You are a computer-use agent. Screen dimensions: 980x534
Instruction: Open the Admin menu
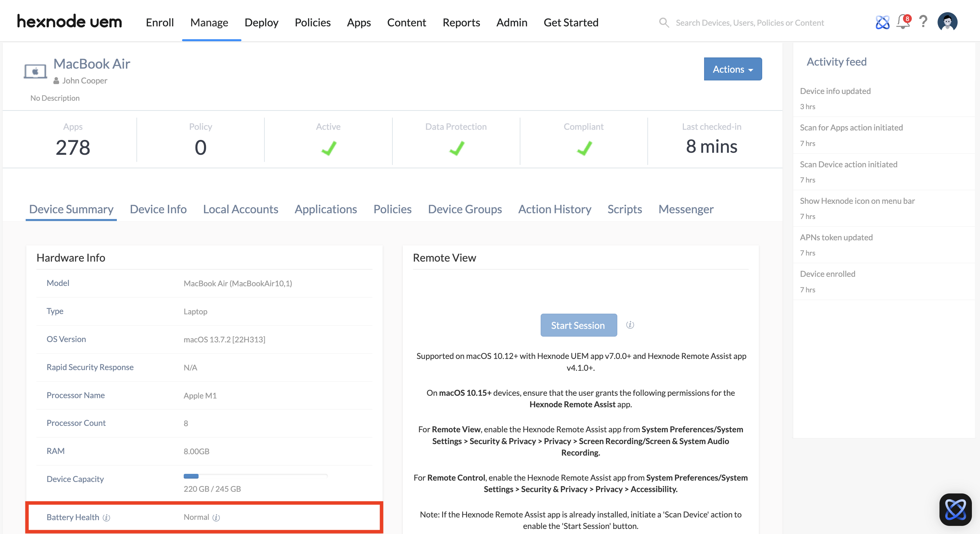point(512,22)
